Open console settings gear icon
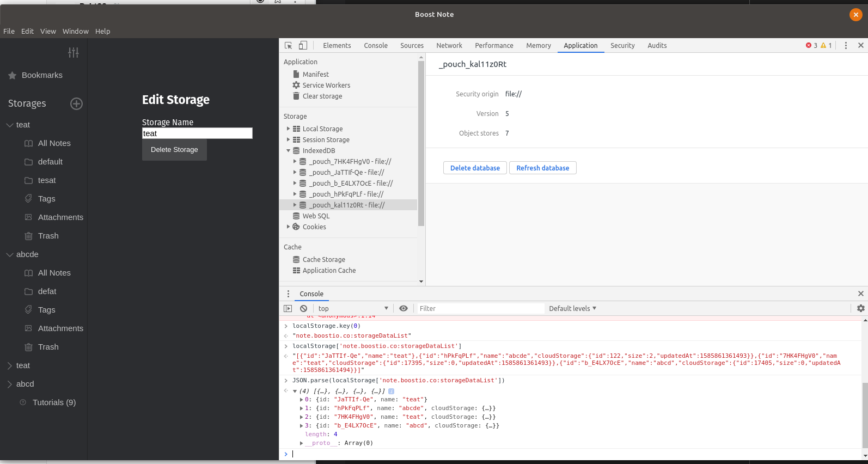 click(x=861, y=308)
